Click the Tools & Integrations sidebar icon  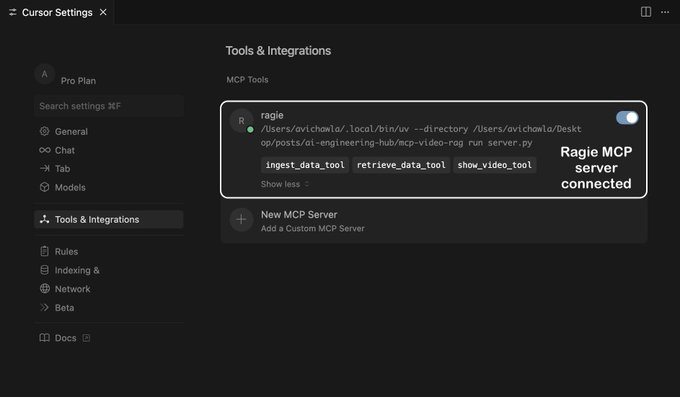(x=44, y=219)
